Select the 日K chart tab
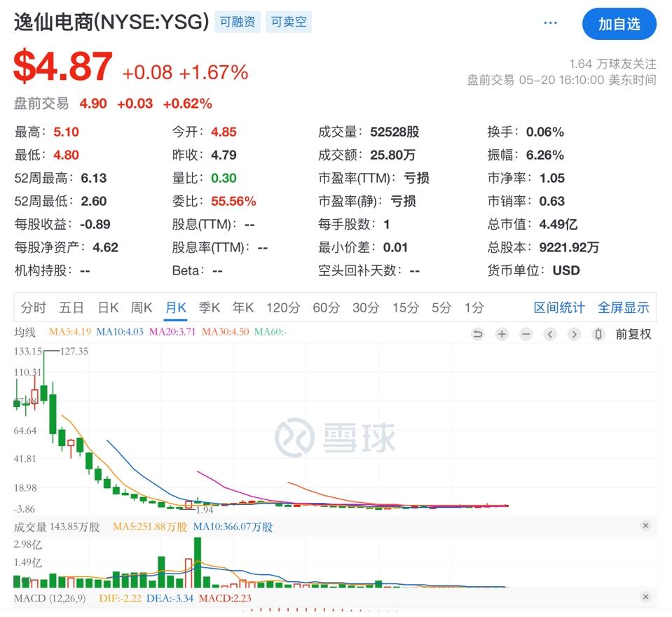 click(x=108, y=307)
